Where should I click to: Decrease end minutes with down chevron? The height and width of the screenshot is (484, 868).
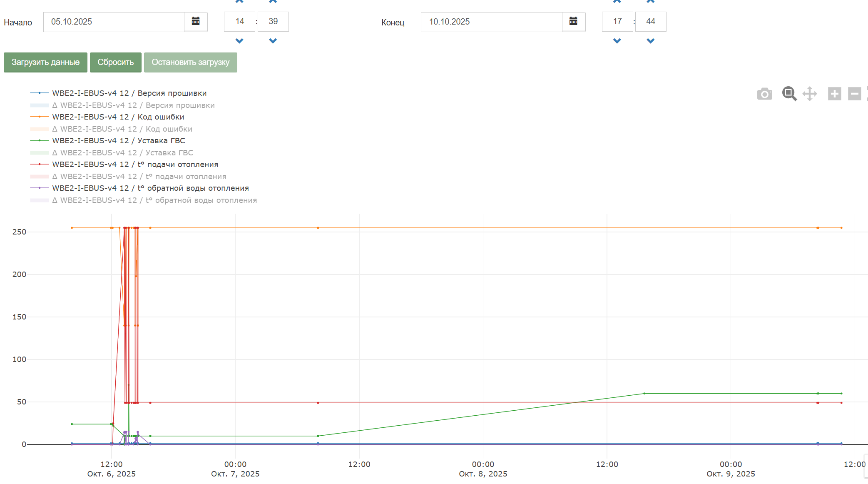click(x=650, y=41)
